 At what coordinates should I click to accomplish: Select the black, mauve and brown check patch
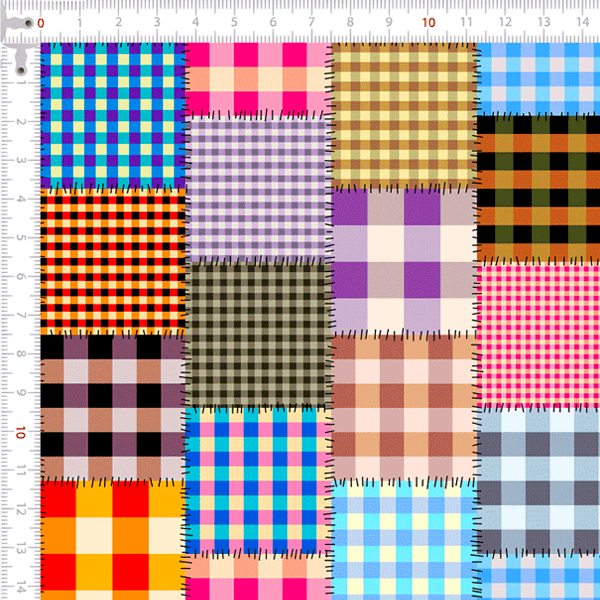(113, 408)
